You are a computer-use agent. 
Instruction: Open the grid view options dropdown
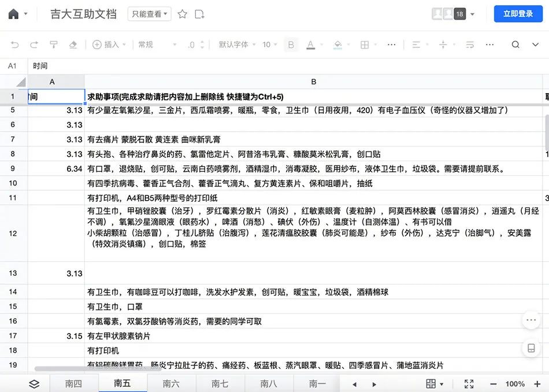pos(434,384)
